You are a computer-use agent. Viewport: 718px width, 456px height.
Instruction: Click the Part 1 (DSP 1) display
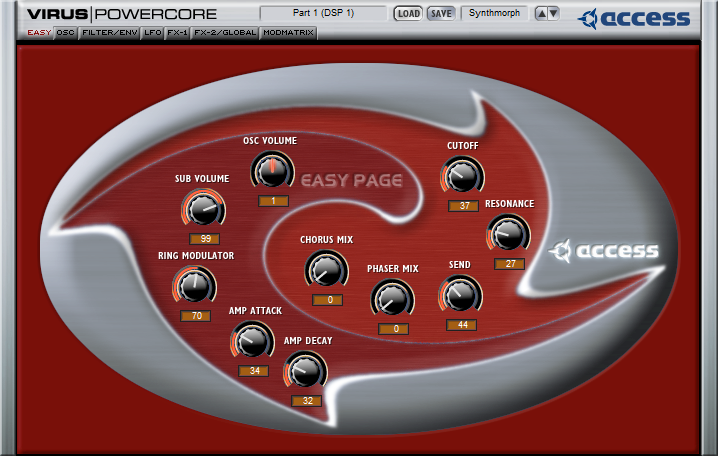tap(322, 14)
